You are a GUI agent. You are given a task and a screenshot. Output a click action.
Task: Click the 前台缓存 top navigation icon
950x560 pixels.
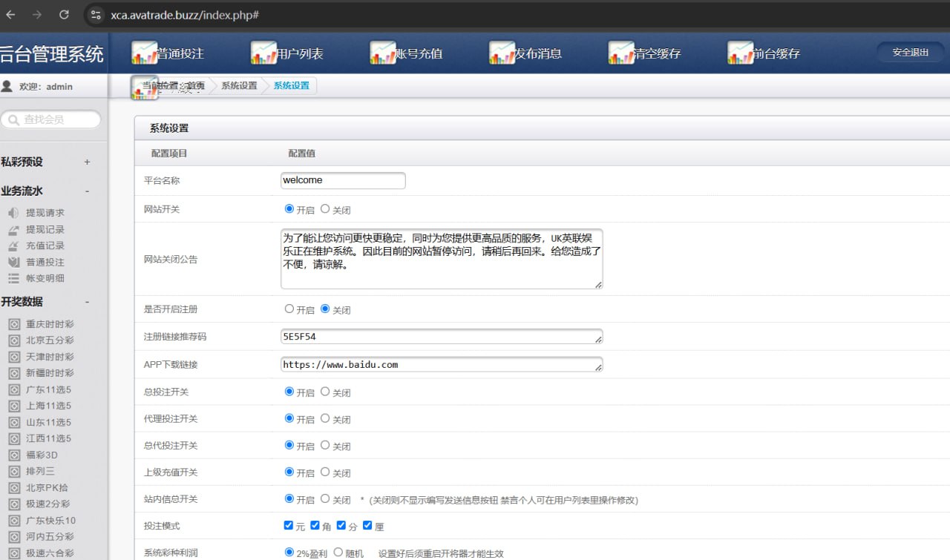click(x=740, y=53)
